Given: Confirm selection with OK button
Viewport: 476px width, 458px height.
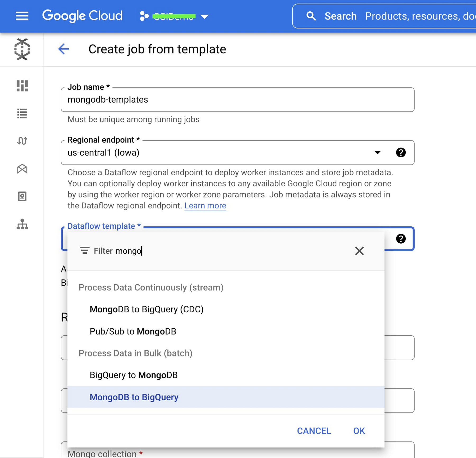Looking at the screenshot, I should coord(359,431).
